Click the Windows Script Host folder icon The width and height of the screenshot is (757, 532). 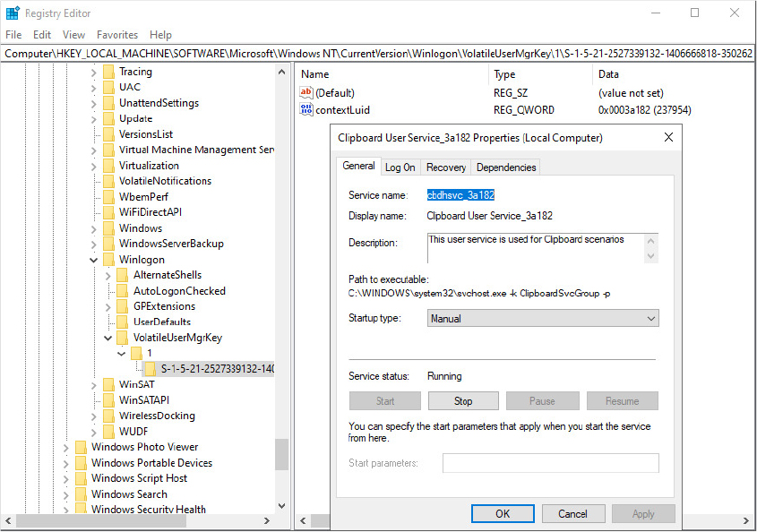click(x=82, y=478)
